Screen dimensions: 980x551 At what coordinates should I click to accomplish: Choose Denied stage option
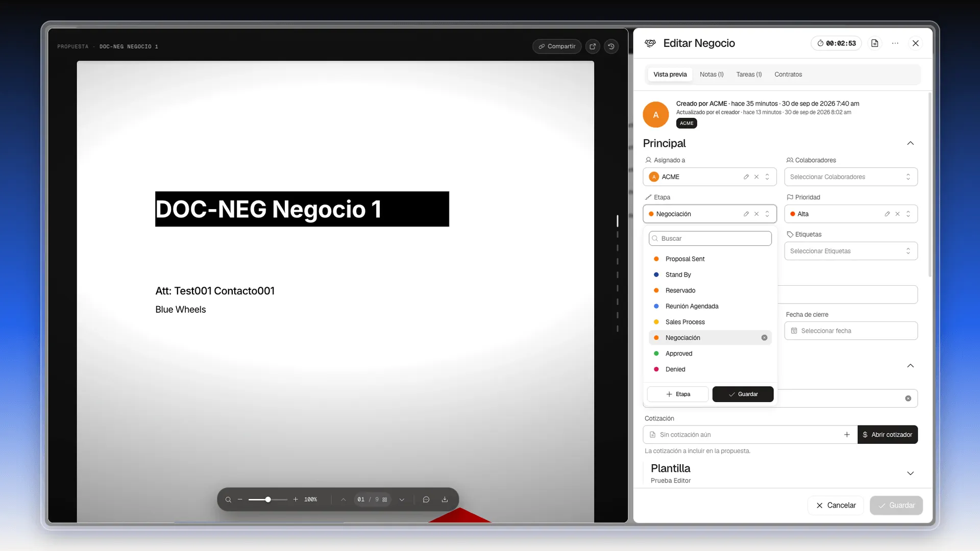[710, 369]
